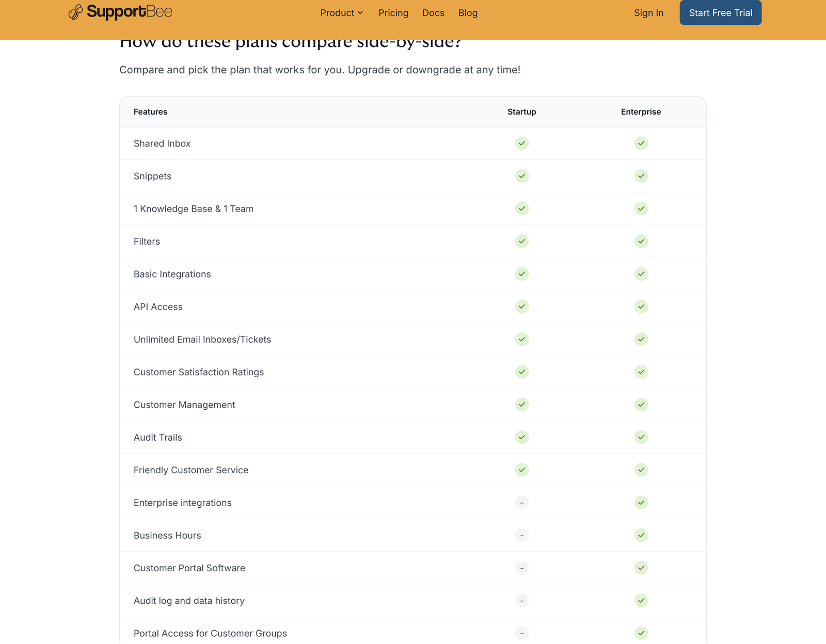Open the Blog link in navigation

pos(468,13)
